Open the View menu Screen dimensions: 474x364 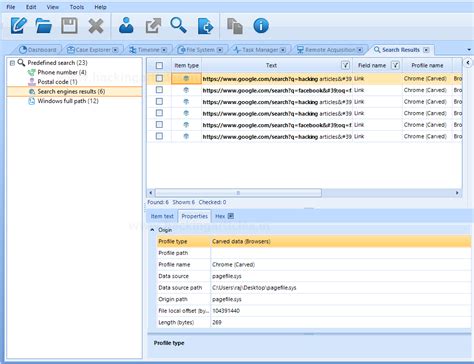[53, 7]
